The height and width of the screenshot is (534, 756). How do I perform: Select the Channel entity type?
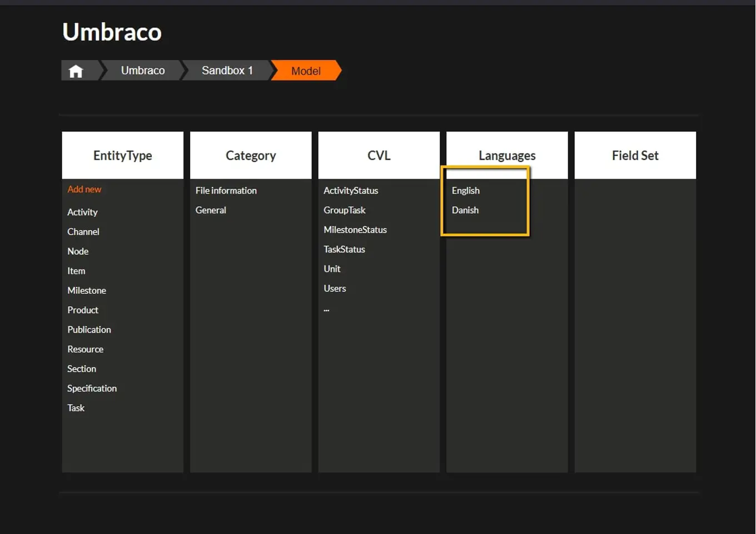point(83,231)
